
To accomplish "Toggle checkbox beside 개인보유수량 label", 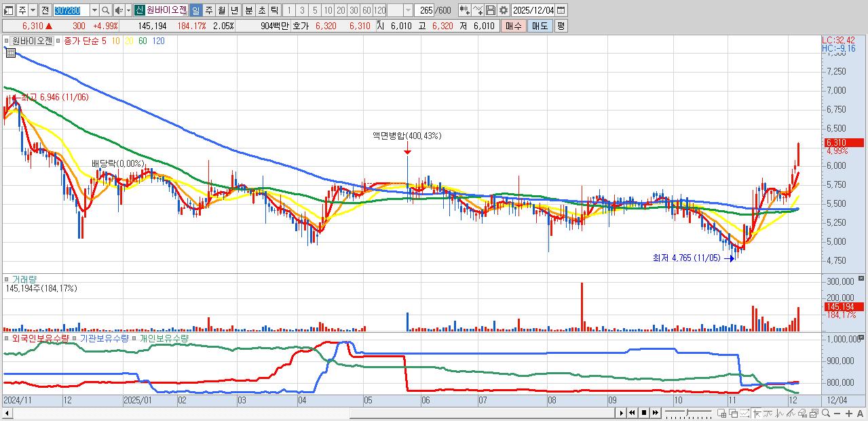I will 134,338.
